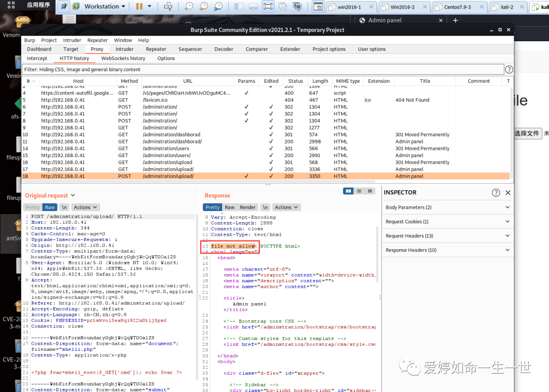Open the Window menu
This screenshot has width=549, height=392.
click(123, 40)
